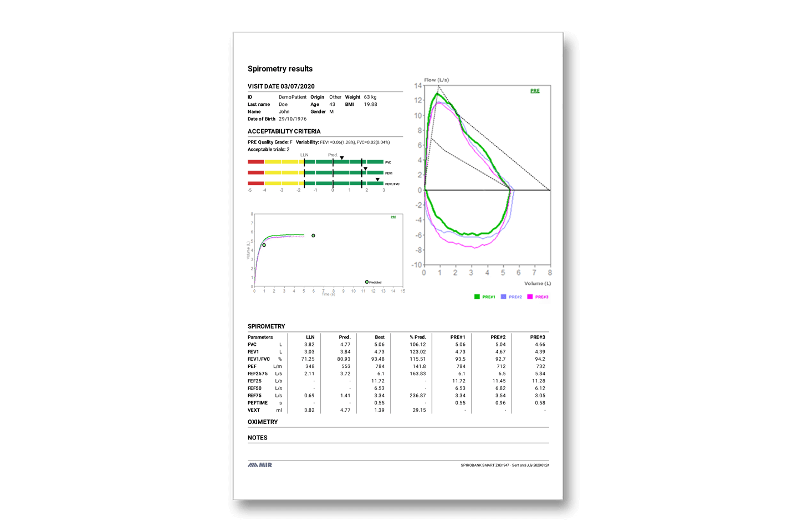Click the FEV1 % Pred. value 123.02
The height and width of the screenshot is (532, 798).
(x=418, y=351)
